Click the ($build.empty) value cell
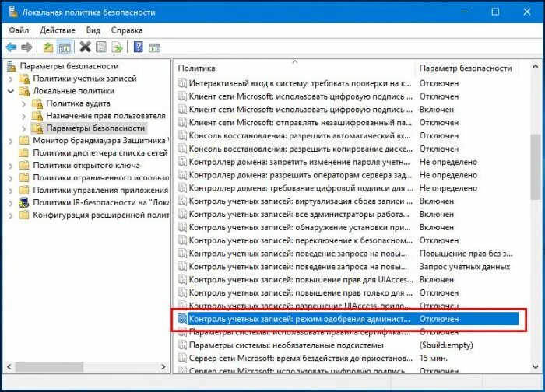The width and height of the screenshot is (545, 392). 446,345
